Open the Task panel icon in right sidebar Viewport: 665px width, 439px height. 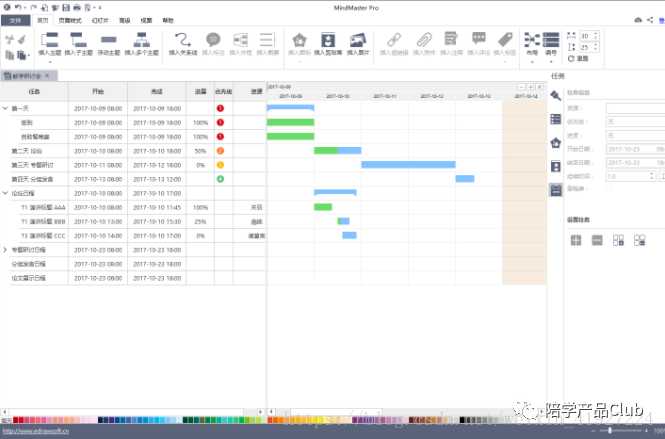point(556,190)
